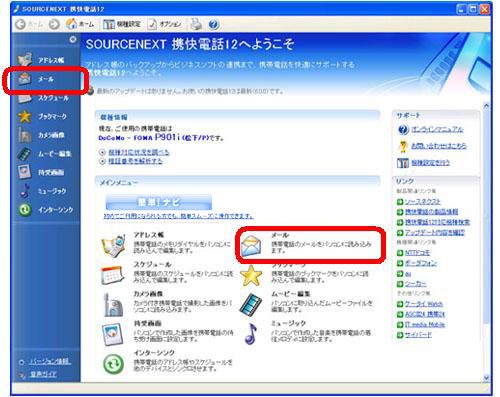
Task: Open the ITmedia Mobile link
Action: pos(425,324)
